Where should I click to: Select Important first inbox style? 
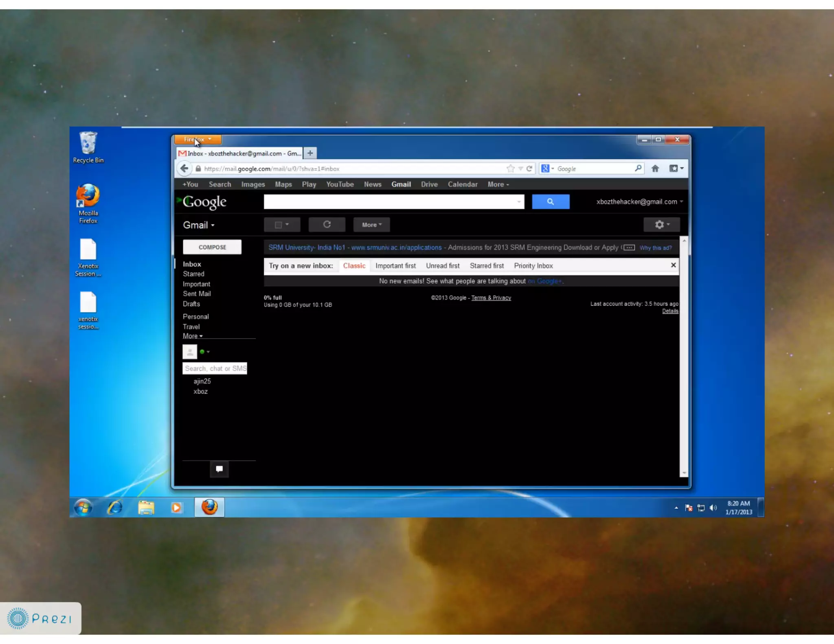(x=395, y=266)
